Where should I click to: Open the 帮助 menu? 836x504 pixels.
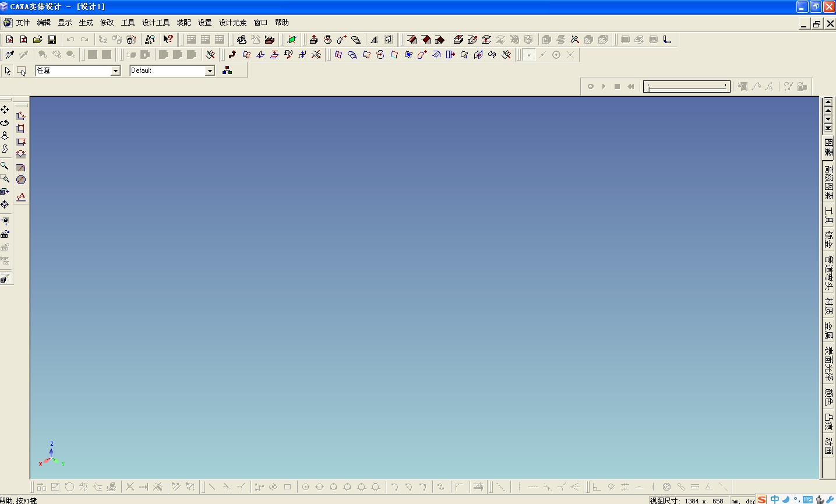(x=281, y=23)
